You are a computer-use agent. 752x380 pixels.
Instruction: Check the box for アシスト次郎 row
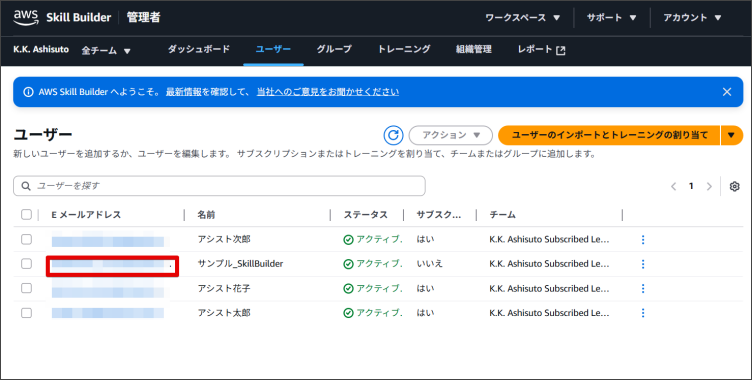pos(26,239)
